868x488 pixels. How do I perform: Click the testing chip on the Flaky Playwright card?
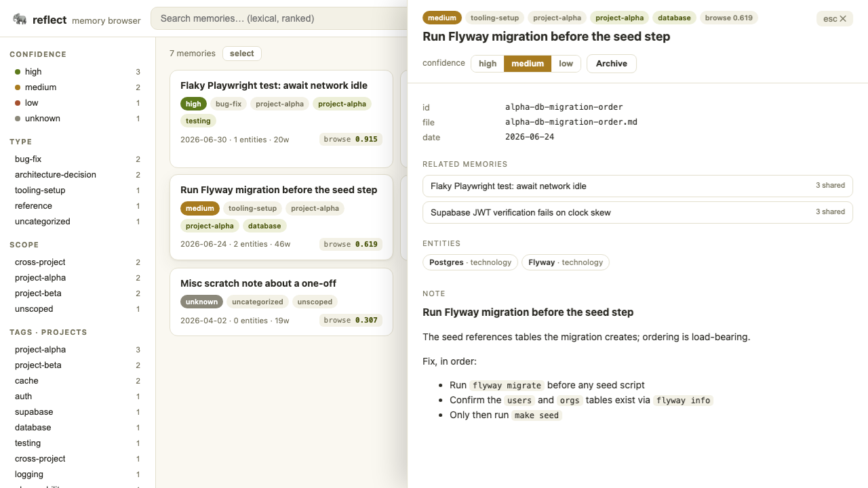point(198,121)
